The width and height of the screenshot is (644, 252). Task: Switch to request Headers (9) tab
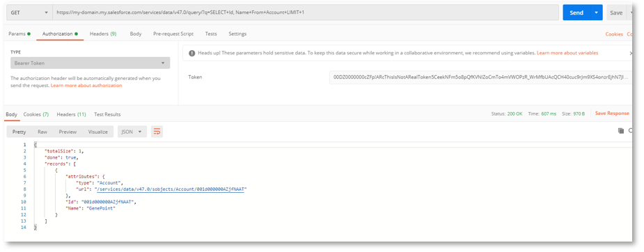point(103,33)
